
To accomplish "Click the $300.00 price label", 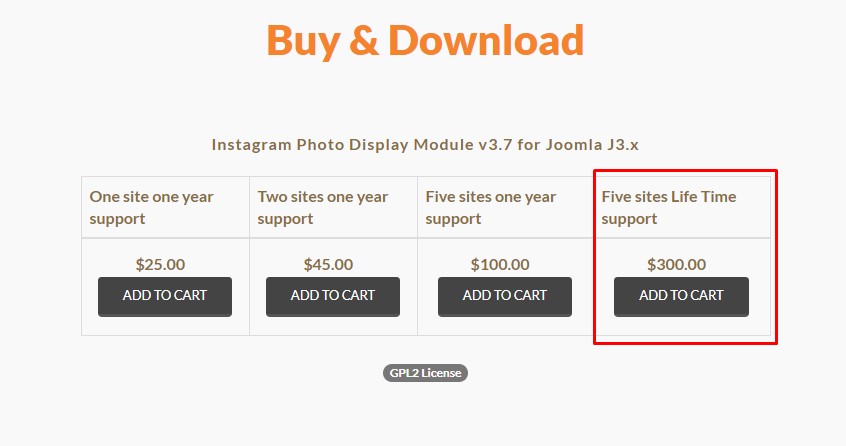I will click(677, 264).
